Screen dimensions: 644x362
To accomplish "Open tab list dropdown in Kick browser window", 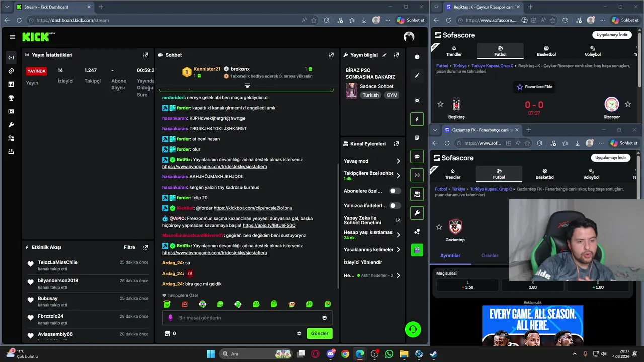I will 7,7.
